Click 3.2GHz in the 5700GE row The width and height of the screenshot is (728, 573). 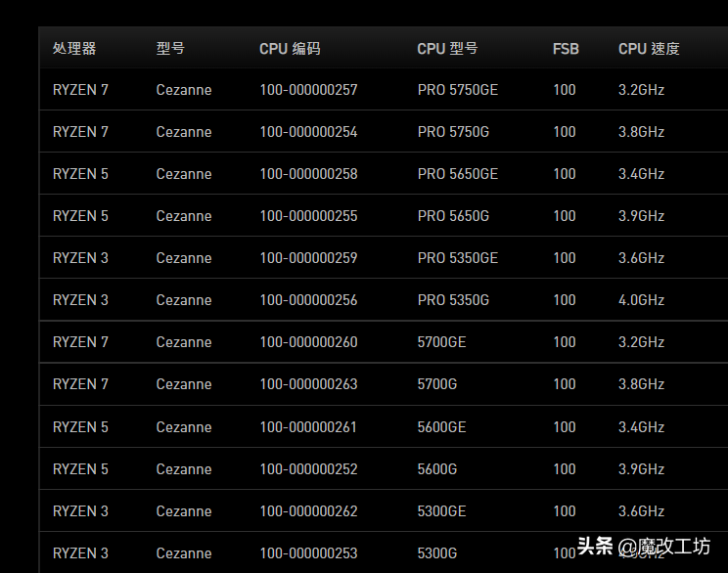[641, 342]
